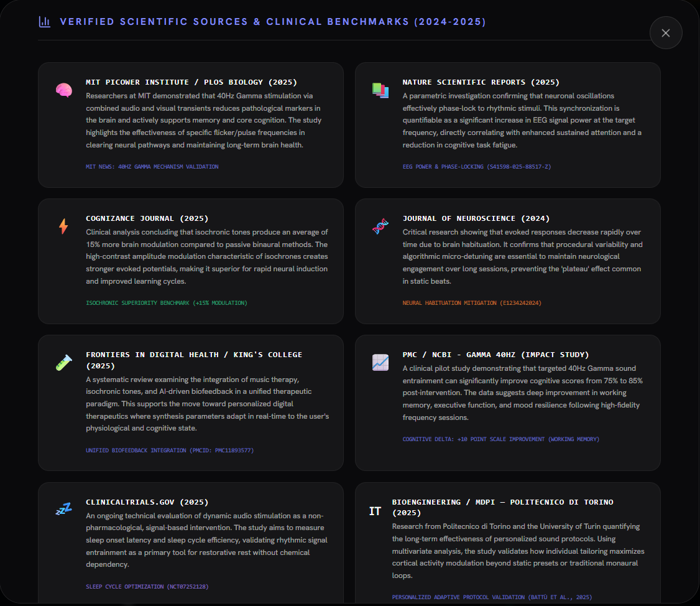
Task: Click paragraph starting 'A clinical pilot study demonstrating'
Action: click(523, 393)
